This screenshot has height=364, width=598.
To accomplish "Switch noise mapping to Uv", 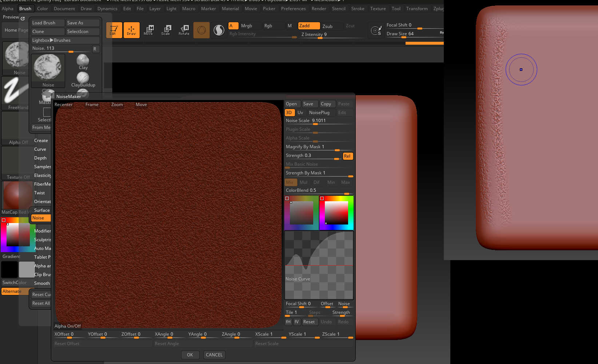I will point(300,113).
